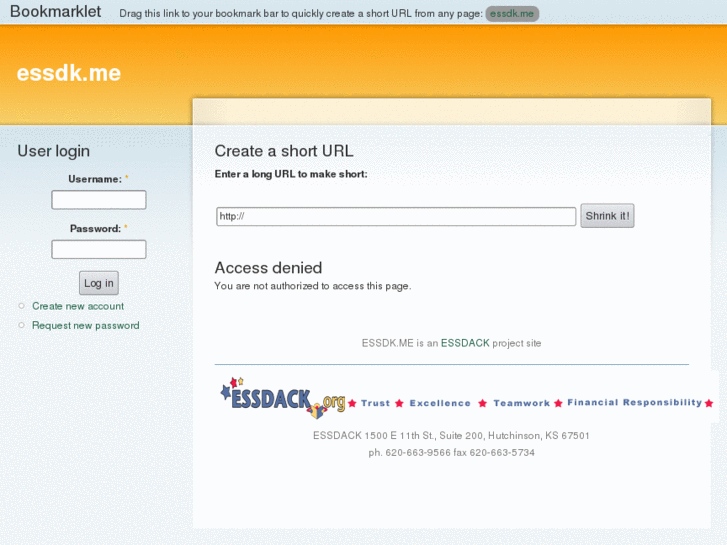Screen dimensions: 727x545
Task: Open the Create new account link
Action: pos(78,306)
